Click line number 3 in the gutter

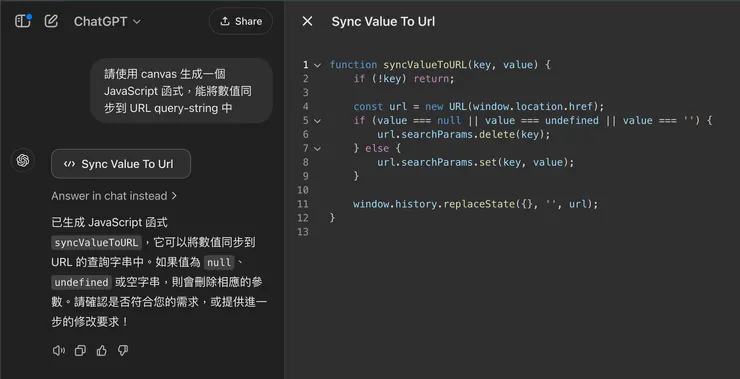click(x=305, y=93)
